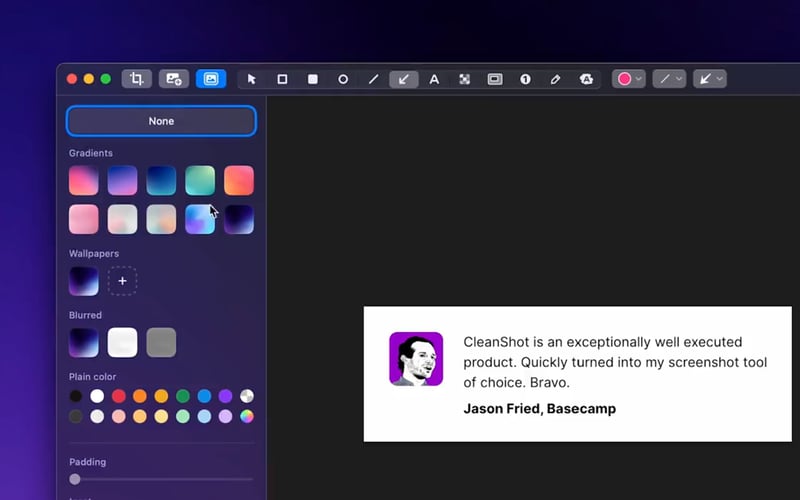
Task: Choose the blue-to-purple gradient background
Action: point(122,180)
